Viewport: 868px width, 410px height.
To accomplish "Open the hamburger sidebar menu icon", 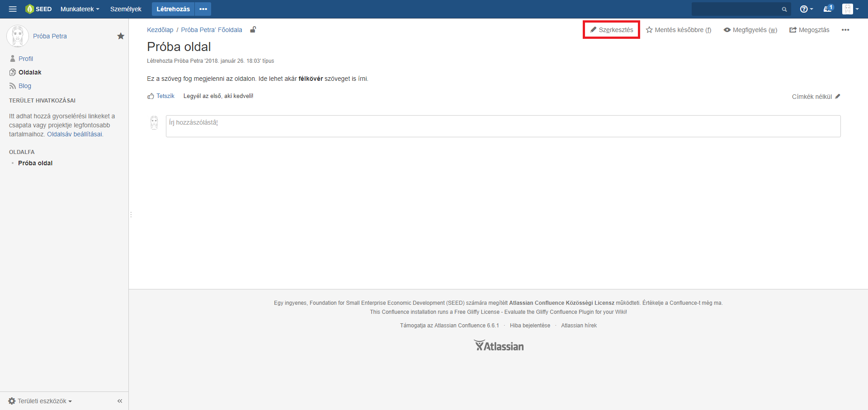I will tap(13, 9).
